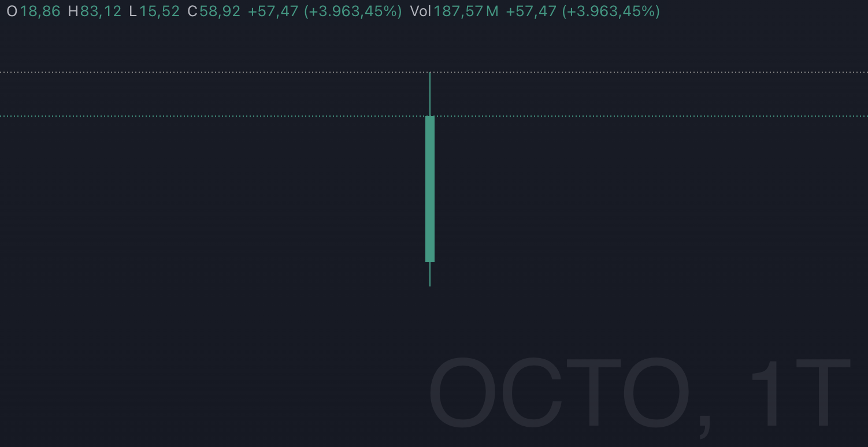868x447 pixels.
Task: Click the candle's upper wick
Action: [430, 94]
